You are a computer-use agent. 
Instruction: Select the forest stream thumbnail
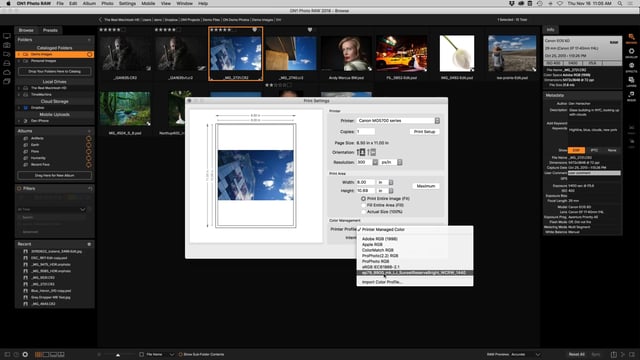[x=125, y=109]
